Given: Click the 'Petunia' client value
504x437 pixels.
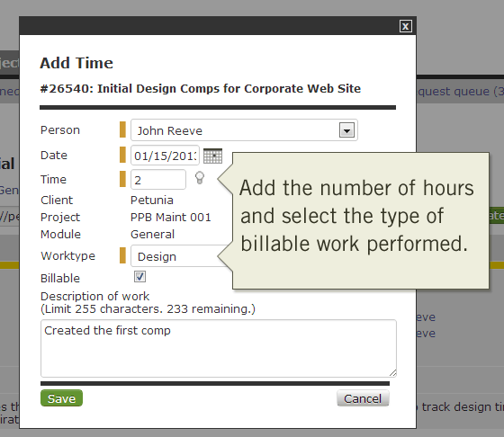Looking at the screenshot, I should (152, 200).
